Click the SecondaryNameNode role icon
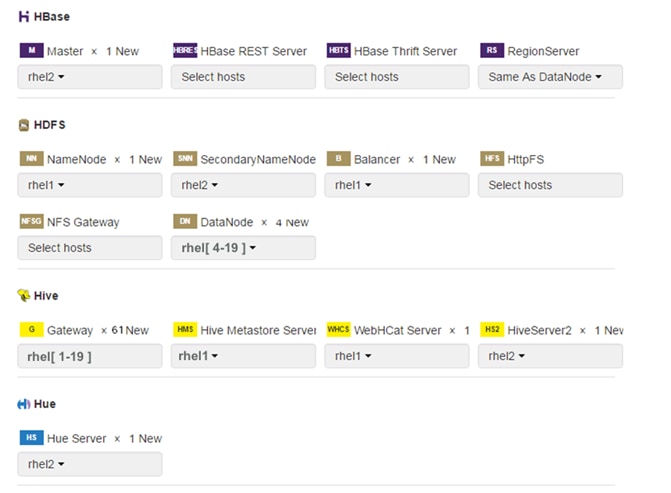This screenshot has width=671, height=493. [x=185, y=159]
